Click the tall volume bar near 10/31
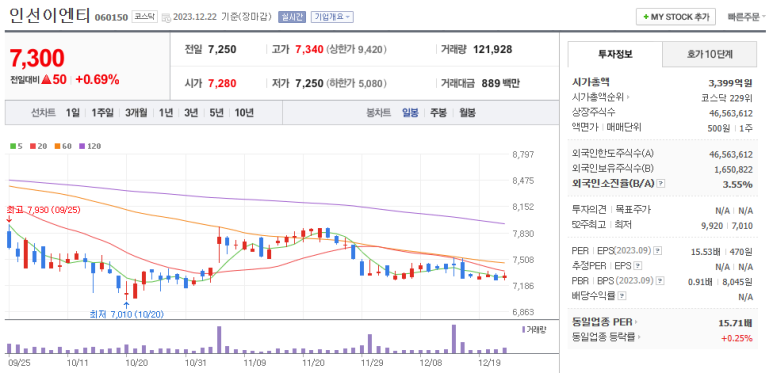Image resolution: width=773 pixels, height=373 pixels. pos(219,339)
